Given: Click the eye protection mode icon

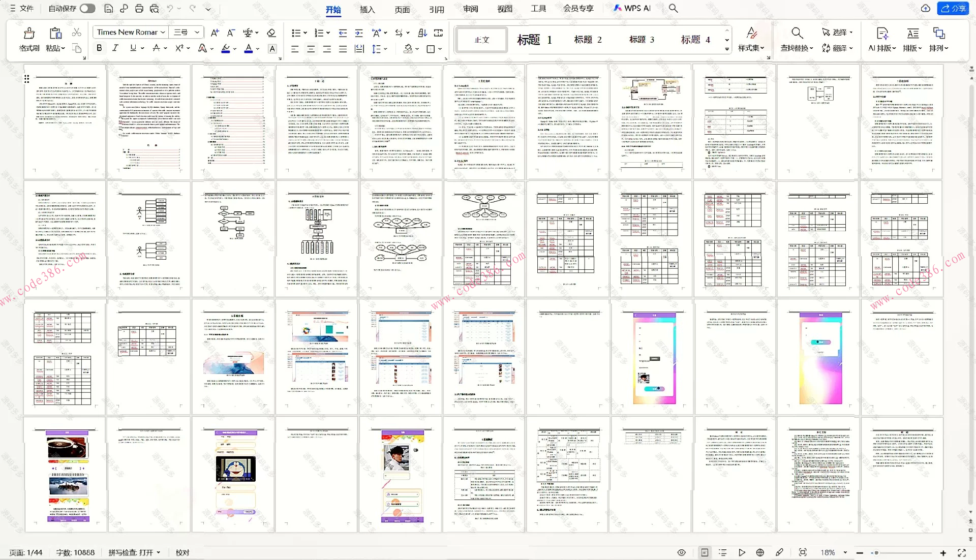Looking at the screenshot, I should 682,552.
